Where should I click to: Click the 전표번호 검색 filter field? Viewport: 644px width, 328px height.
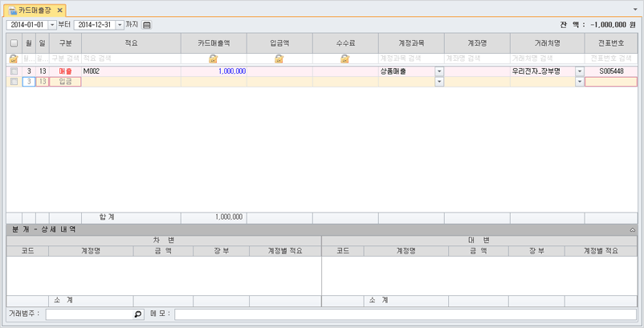click(x=611, y=59)
